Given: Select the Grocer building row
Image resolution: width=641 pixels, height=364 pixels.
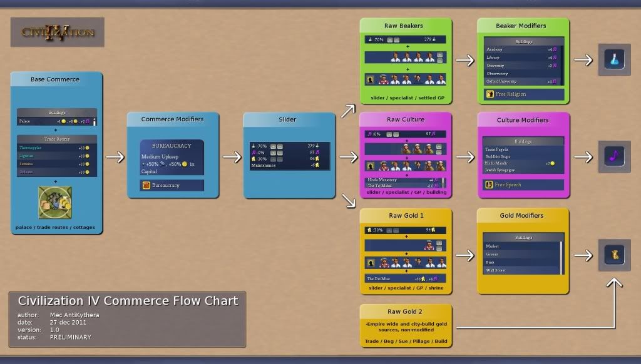Looking at the screenshot, I should coord(521,254).
